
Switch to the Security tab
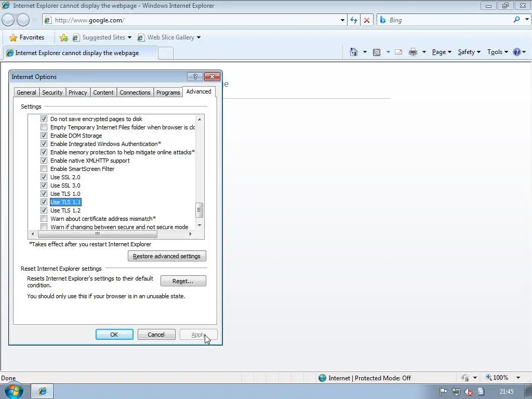(52, 92)
